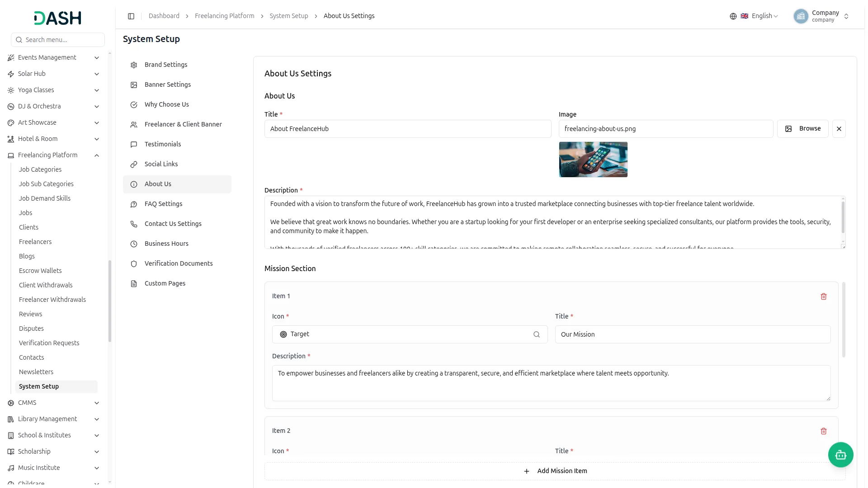
Task: Clear the selected image with X button
Action: point(839,129)
